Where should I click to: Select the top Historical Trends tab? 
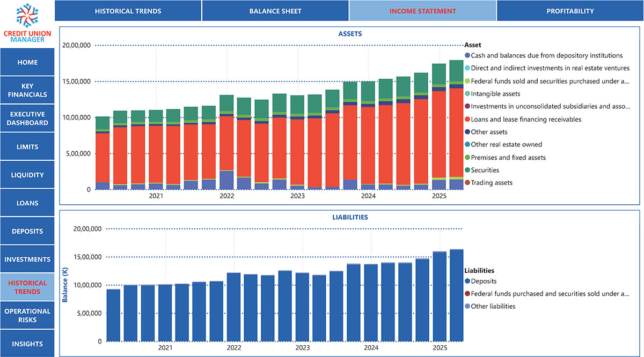tap(128, 11)
